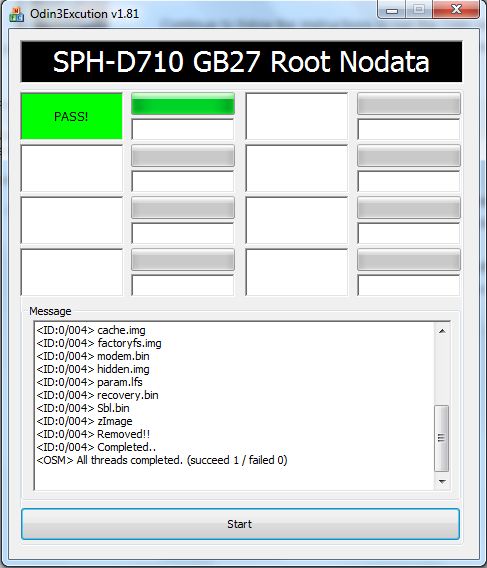Click the scroll down arrow in Message log

point(442,481)
